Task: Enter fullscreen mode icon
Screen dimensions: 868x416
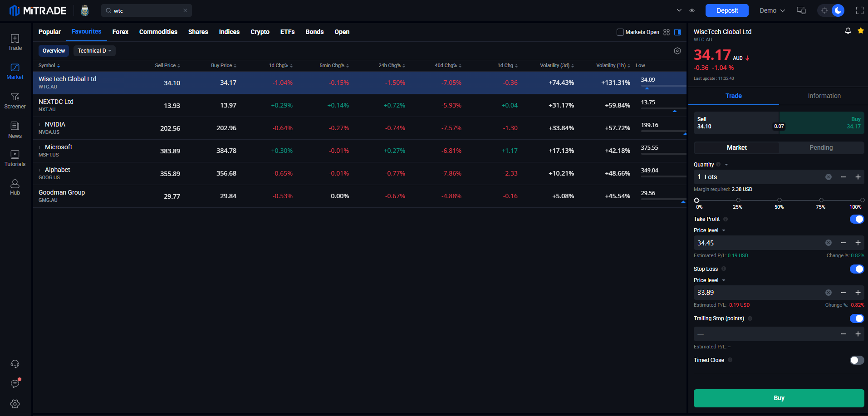Action: tap(860, 10)
